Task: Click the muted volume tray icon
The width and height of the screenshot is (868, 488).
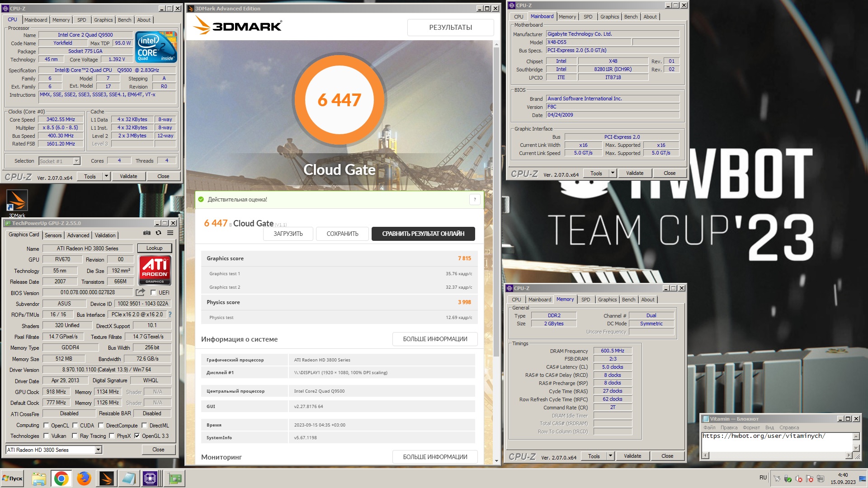Action: [x=799, y=479]
